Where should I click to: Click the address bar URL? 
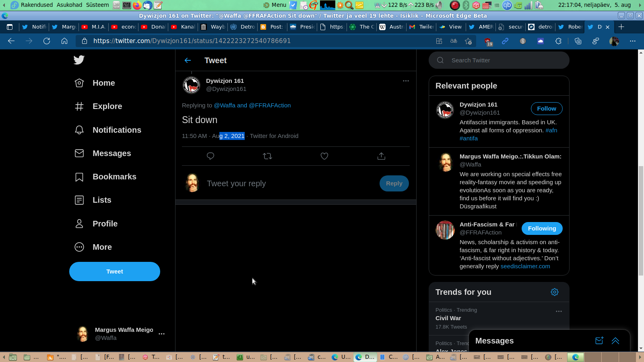(x=192, y=41)
